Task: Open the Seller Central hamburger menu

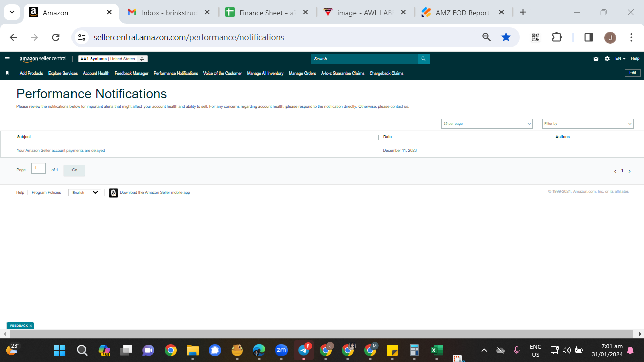Action: tap(7, 59)
